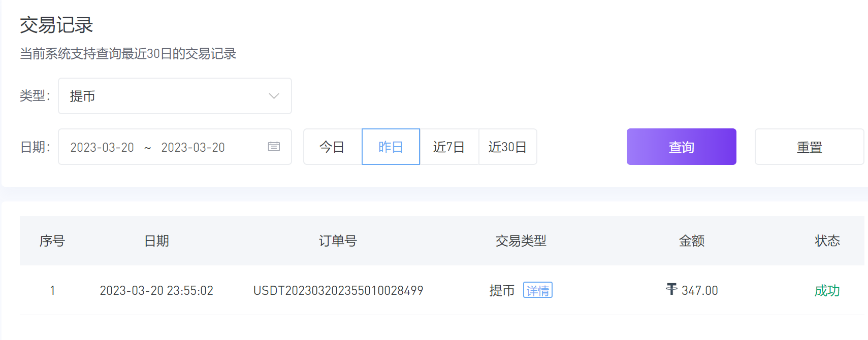The image size is (868, 340).
Task: Click the 重置 reset button
Action: (809, 147)
